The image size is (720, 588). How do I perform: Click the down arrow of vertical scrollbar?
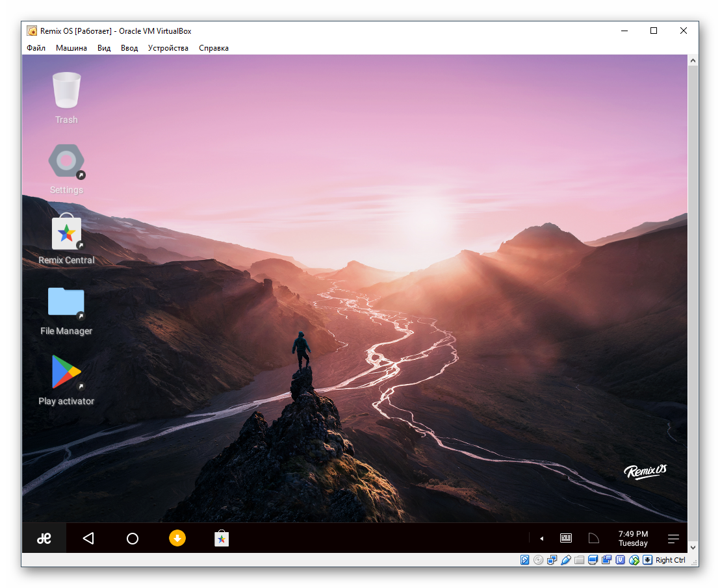pos(693,548)
